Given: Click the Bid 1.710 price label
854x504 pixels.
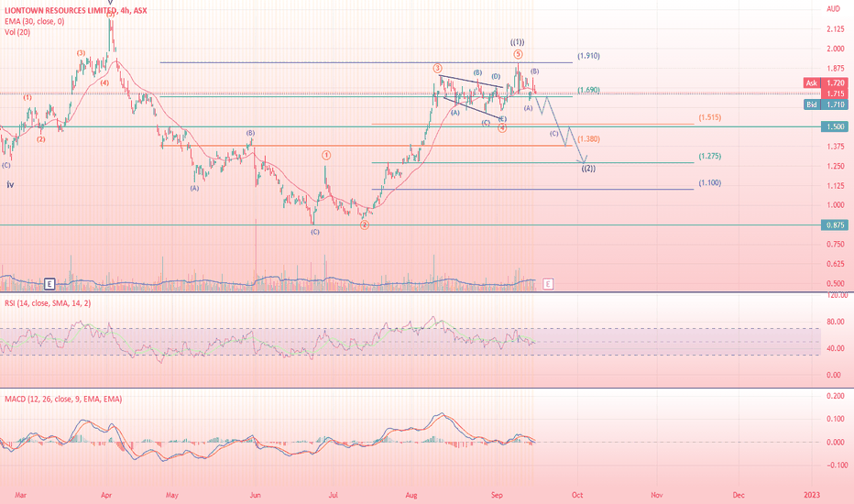Looking at the screenshot, I should click(826, 104).
